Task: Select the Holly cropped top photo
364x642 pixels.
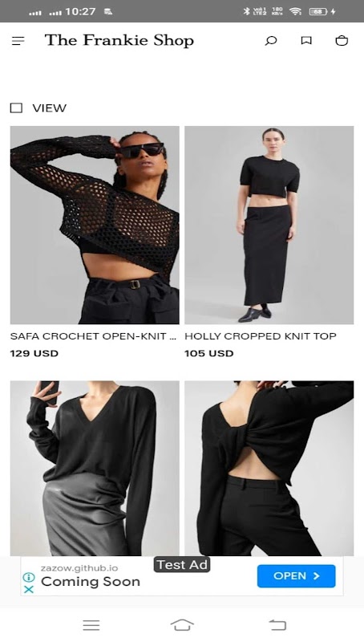Action: click(x=269, y=225)
